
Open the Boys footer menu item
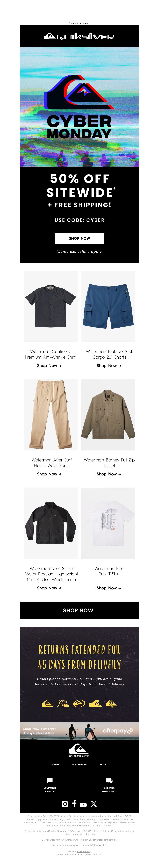(103, 765)
